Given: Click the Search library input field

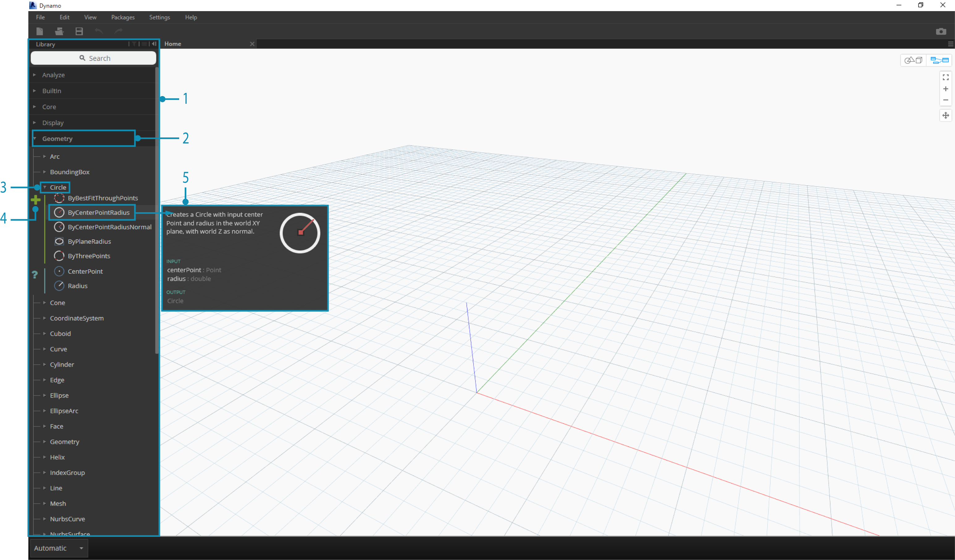Looking at the screenshot, I should (x=93, y=58).
